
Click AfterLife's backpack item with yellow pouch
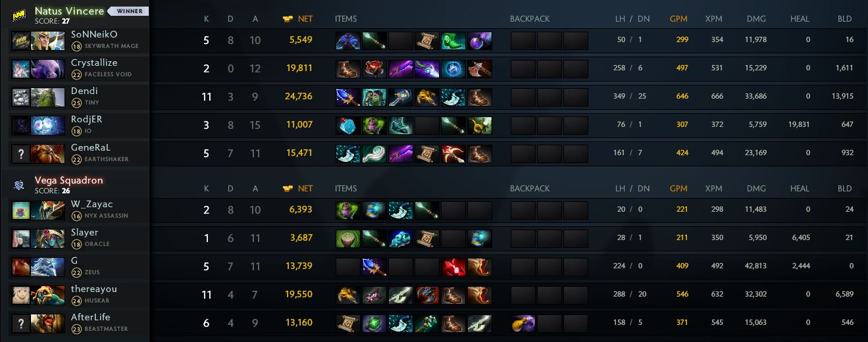pos(523,323)
